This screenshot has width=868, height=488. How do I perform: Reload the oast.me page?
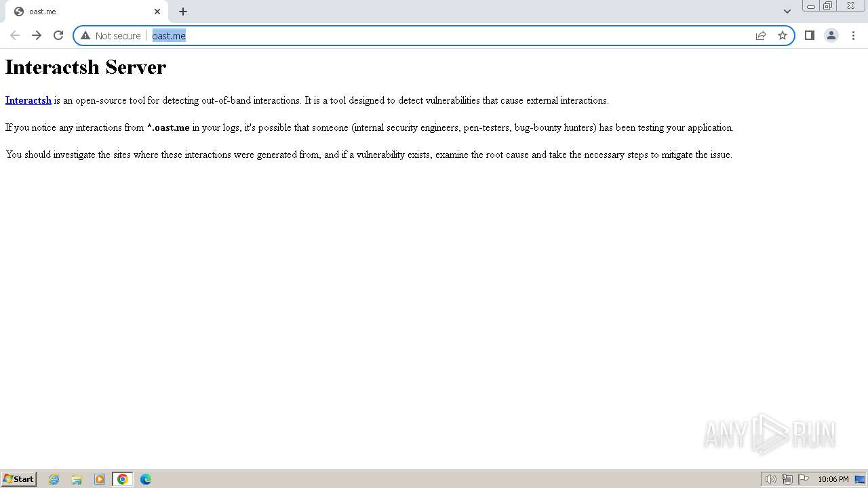[x=58, y=35]
